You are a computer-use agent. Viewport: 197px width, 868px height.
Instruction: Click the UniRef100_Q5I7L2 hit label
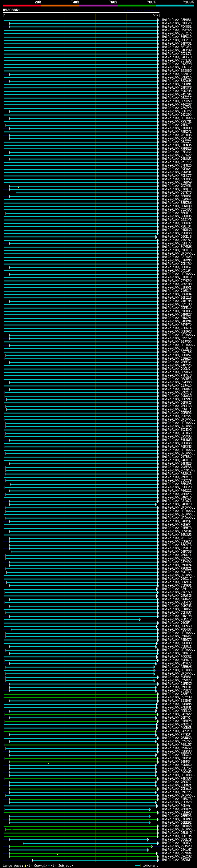click(x=177, y=162)
